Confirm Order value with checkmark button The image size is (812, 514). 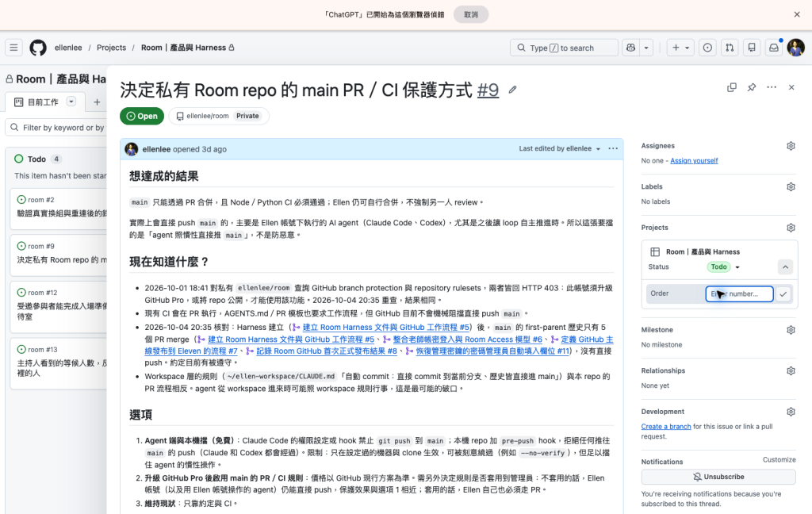pyautogui.click(x=783, y=293)
